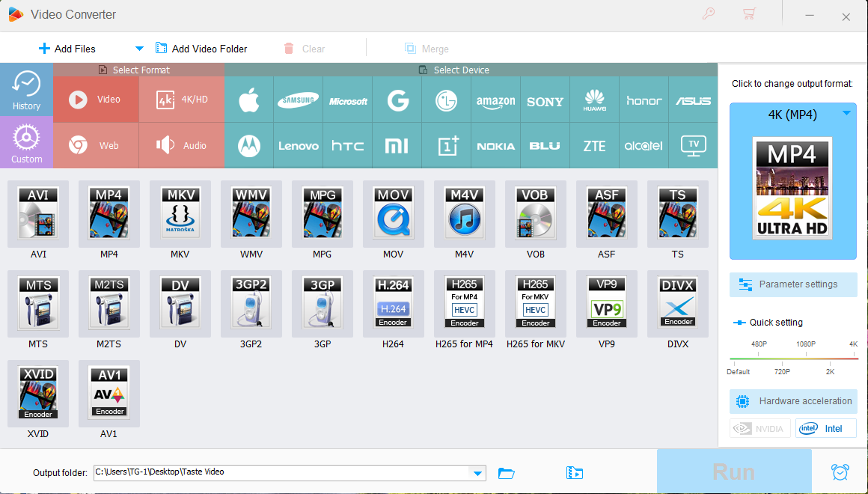Screen dimensions: 868x494
Task: Choose the XVID encoder
Action: [38, 393]
